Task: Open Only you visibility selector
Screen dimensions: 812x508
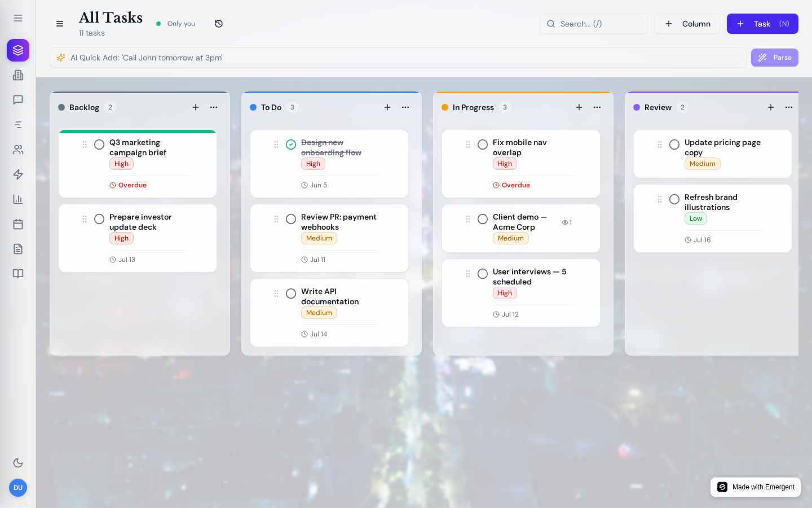Action: tap(175, 24)
